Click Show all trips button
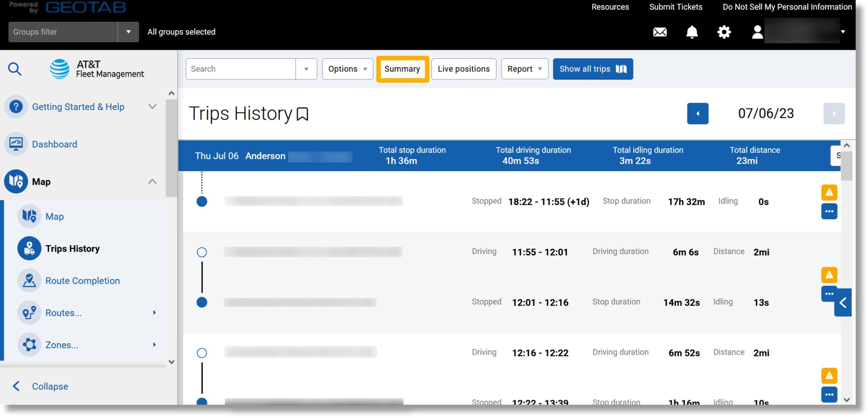 593,69
